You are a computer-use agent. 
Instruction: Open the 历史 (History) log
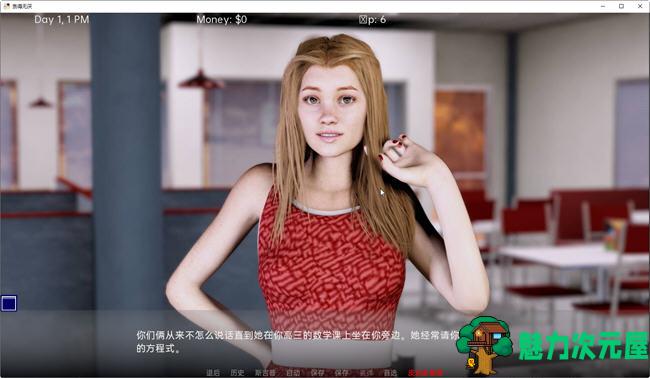(x=237, y=373)
